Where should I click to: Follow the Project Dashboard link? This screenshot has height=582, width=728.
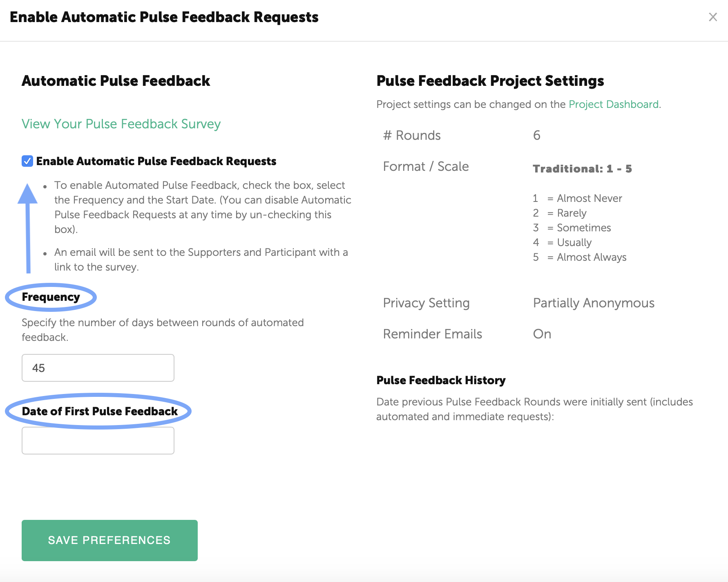click(613, 104)
